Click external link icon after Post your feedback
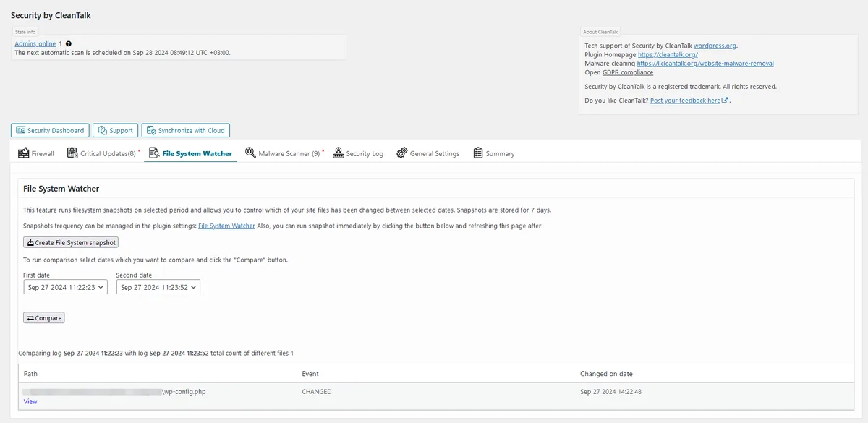This screenshot has height=423, width=868. (x=725, y=101)
